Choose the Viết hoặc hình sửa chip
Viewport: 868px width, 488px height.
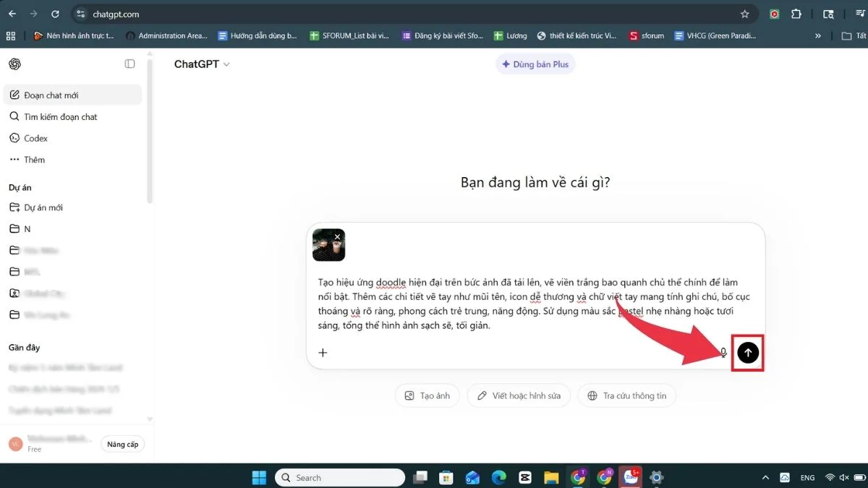[519, 395]
